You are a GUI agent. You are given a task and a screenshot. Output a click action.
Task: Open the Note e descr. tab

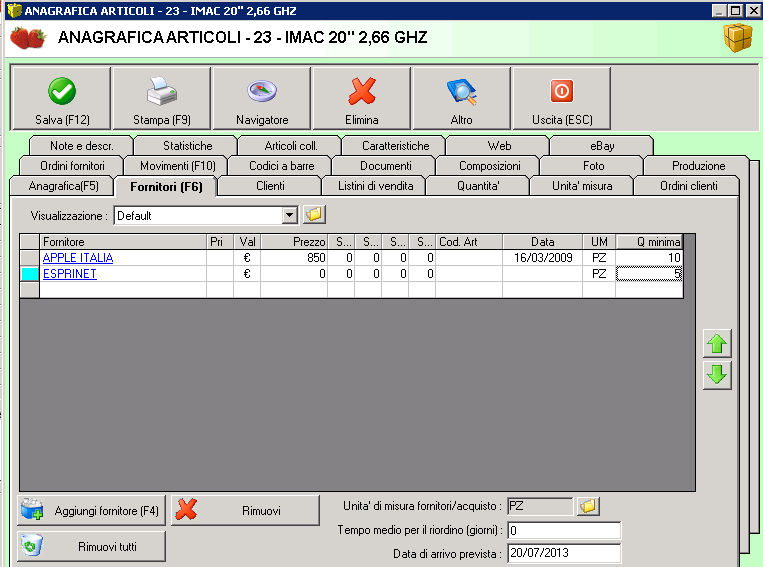pyautogui.click(x=82, y=146)
